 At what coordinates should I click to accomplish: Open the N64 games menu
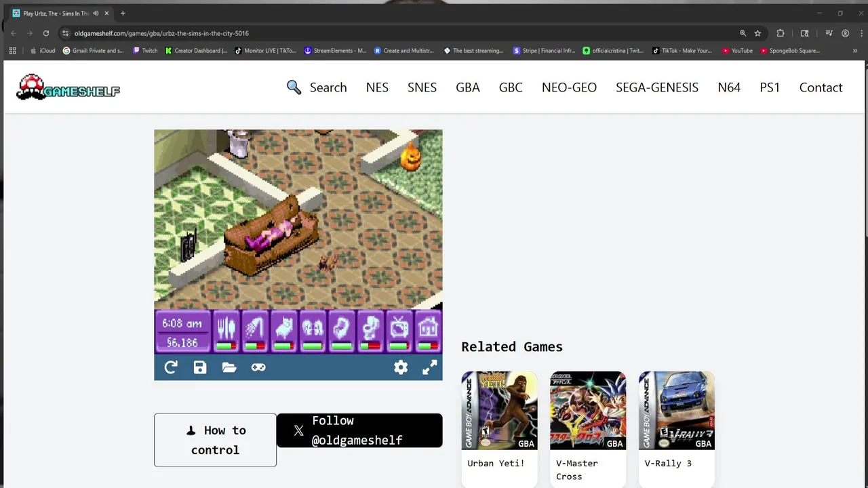click(x=729, y=87)
